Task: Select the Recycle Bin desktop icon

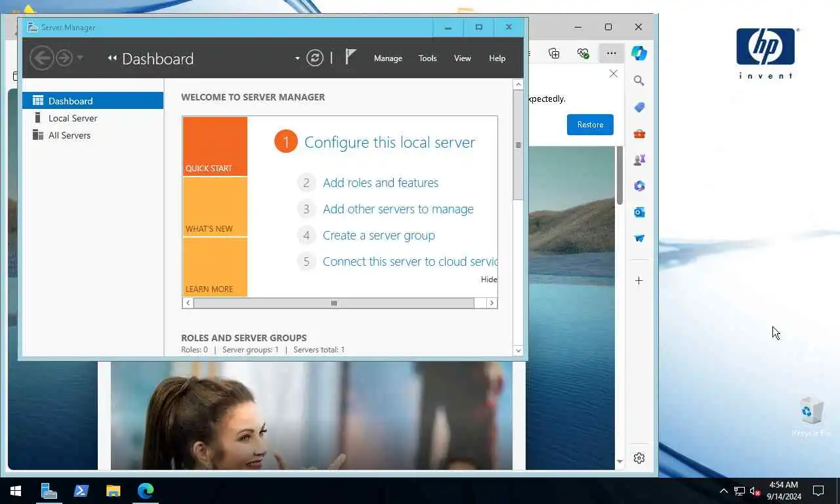Action: [811, 417]
